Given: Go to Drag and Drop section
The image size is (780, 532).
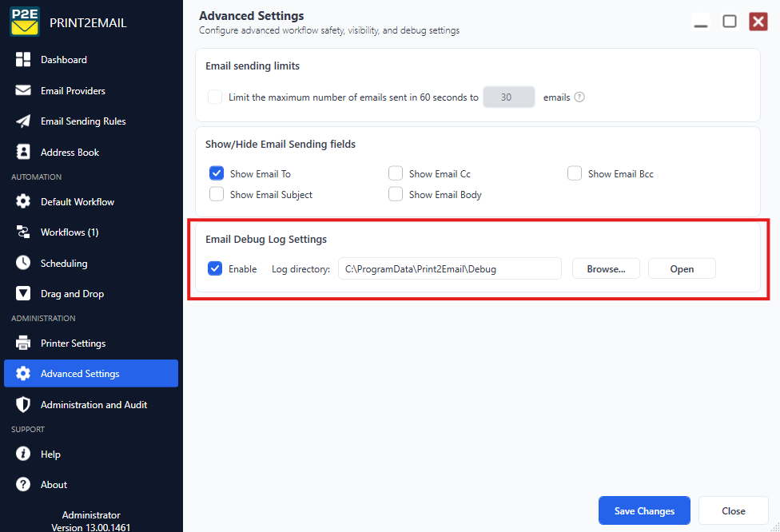Looking at the screenshot, I should pyautogui.click(x=91, y=294).
